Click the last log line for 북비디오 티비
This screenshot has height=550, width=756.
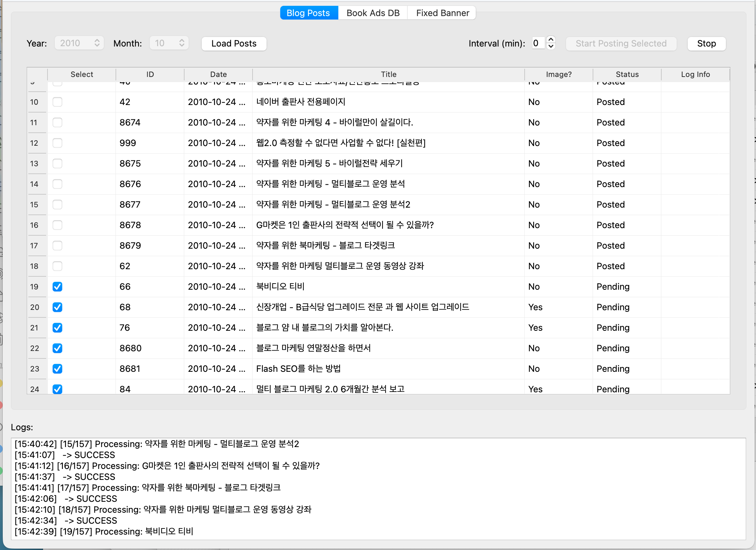point(104,532)
